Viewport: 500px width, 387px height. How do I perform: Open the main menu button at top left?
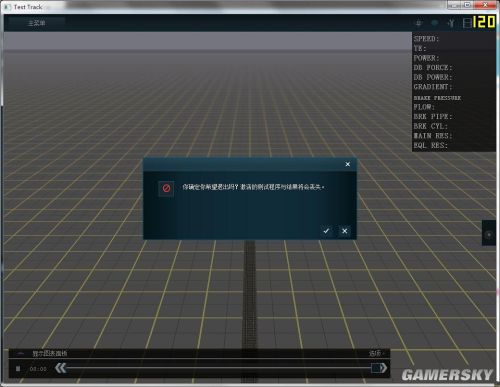(36, 23)
